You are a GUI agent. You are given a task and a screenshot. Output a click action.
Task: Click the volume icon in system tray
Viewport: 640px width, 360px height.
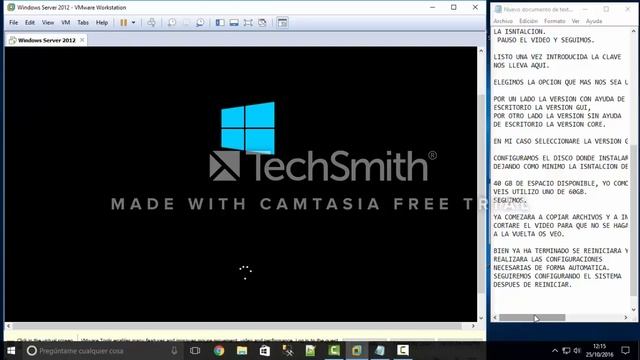(x=577, y=351)
